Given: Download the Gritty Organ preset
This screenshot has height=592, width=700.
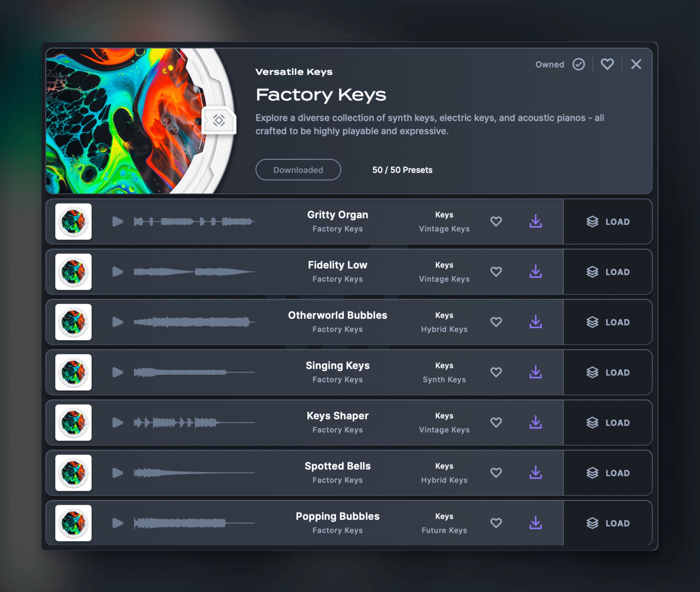Looking at the screenshot, I should pos(536,221).
